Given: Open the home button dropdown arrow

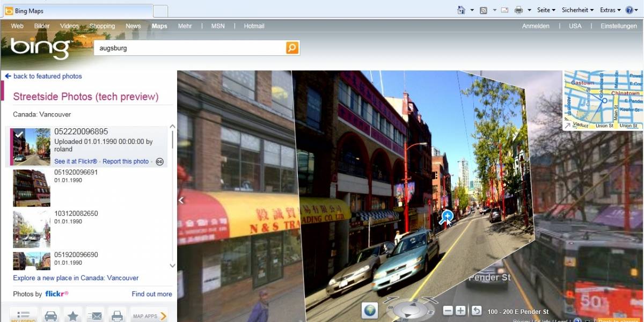Looking at the screenshot, I should pos(472,10).
